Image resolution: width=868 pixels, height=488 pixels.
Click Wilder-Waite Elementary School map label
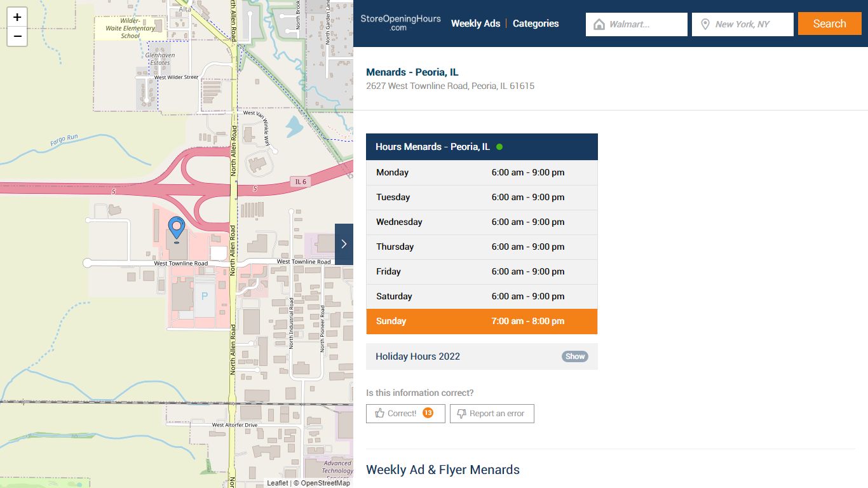coord(130,28)
